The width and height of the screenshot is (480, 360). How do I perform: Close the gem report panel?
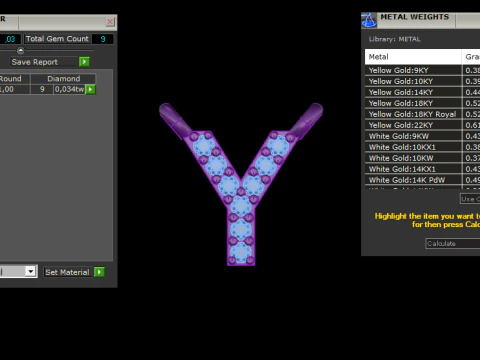[x=110, y=22]
